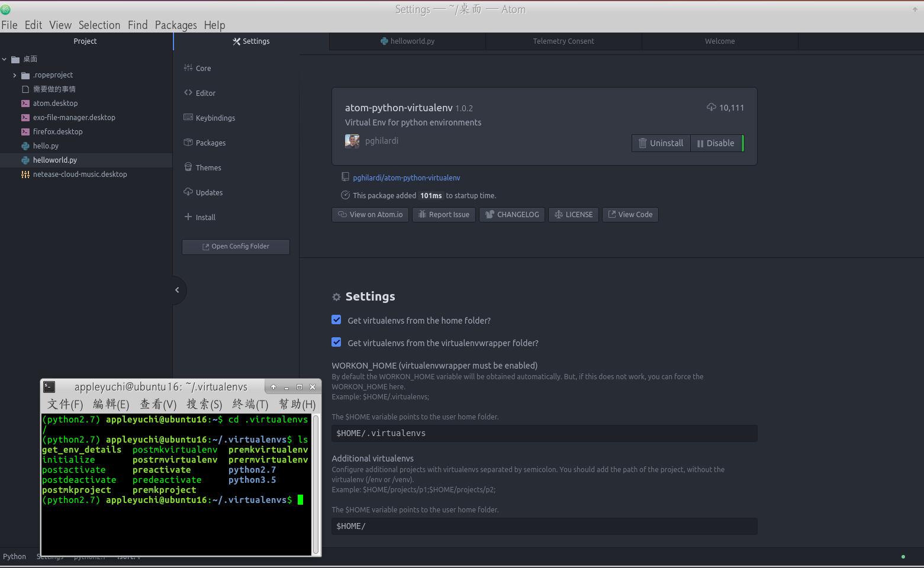Toggle 'Get virtualenvs from the virtualenvwrapper folder' checkbox
The width and height of the screenshot is (924, 568).
pyautogui.click(x=336, y=342)
